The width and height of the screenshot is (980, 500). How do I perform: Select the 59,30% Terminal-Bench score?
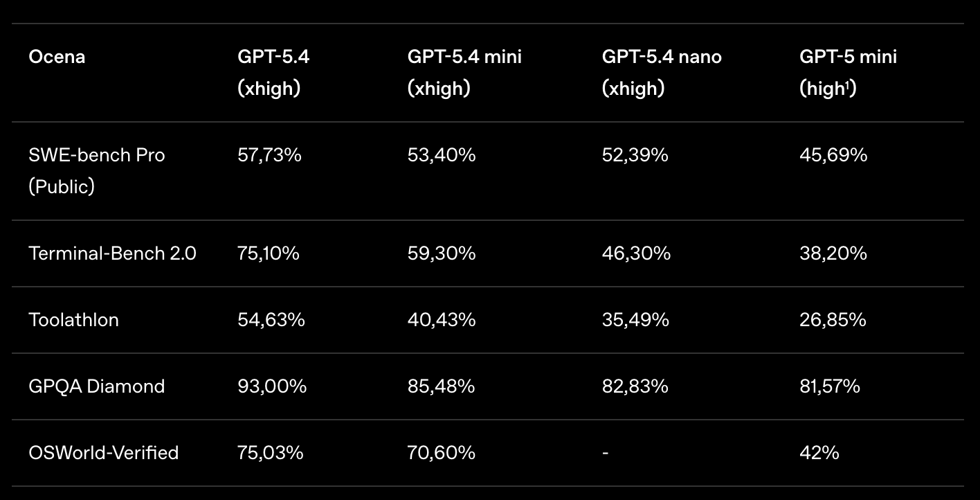pos(442,253)
